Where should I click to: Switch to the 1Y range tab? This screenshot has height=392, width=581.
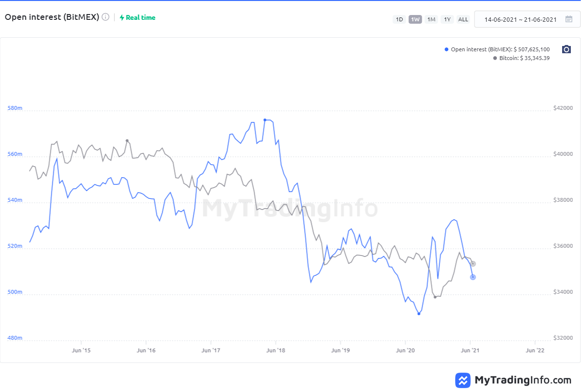click(447, 19)
